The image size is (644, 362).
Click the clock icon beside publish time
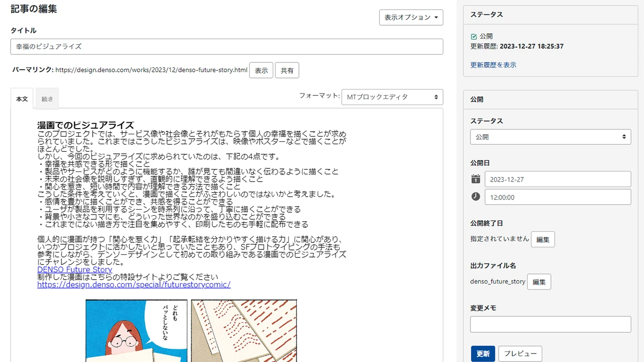click(475, 197)
